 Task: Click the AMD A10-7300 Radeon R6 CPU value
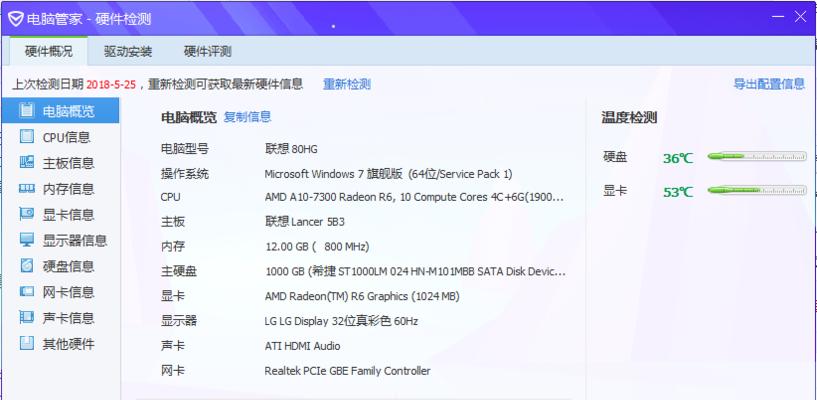[414, 197]
